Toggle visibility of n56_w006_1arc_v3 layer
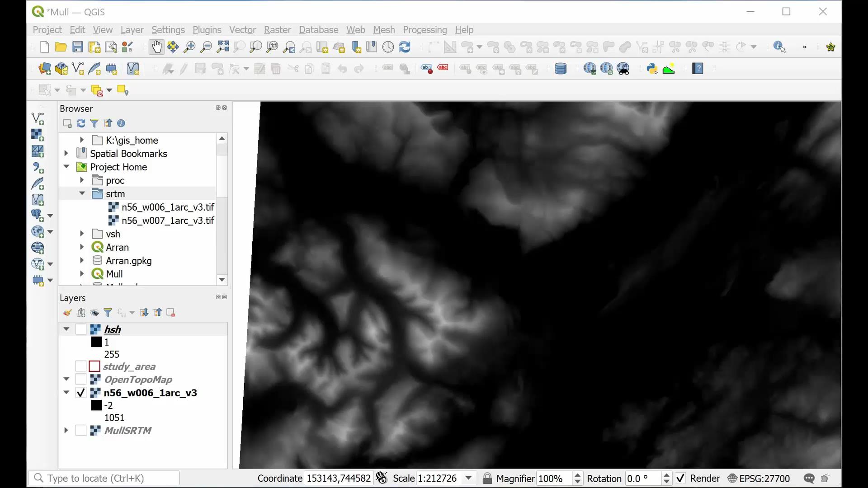The image size is (868, 488). (80, 393)
